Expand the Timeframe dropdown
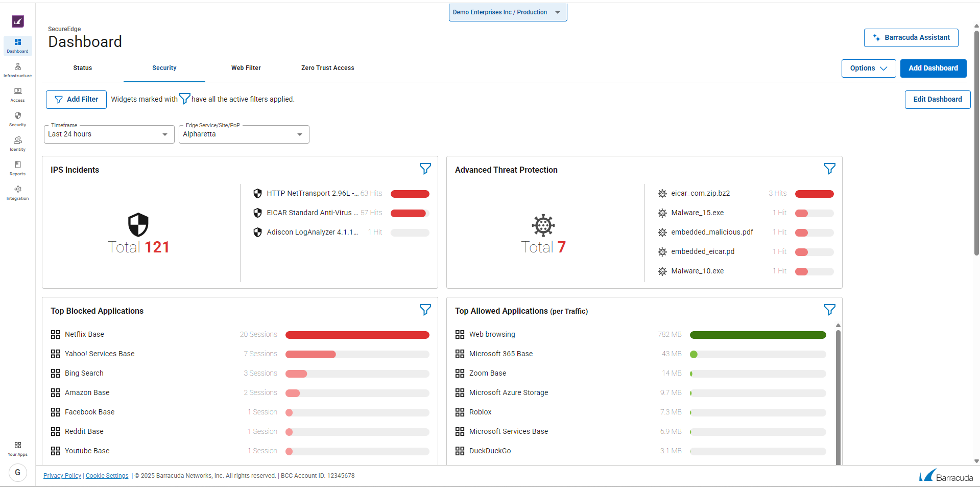This screenshot has width=980, height=487. 109,134
